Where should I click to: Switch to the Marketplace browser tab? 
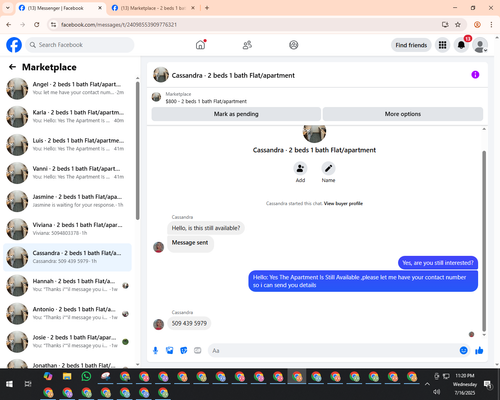coord(153,8)
